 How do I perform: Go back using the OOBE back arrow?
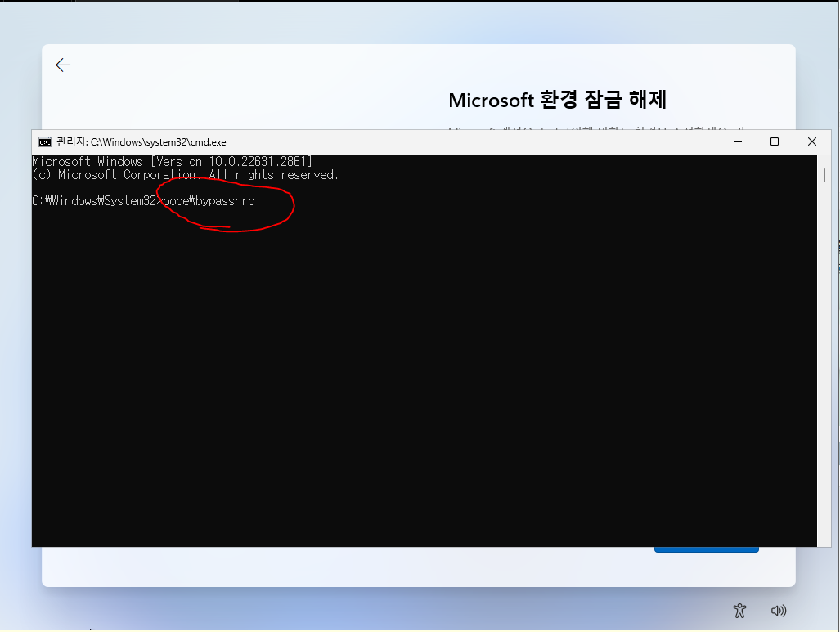[x=63, y=65]
